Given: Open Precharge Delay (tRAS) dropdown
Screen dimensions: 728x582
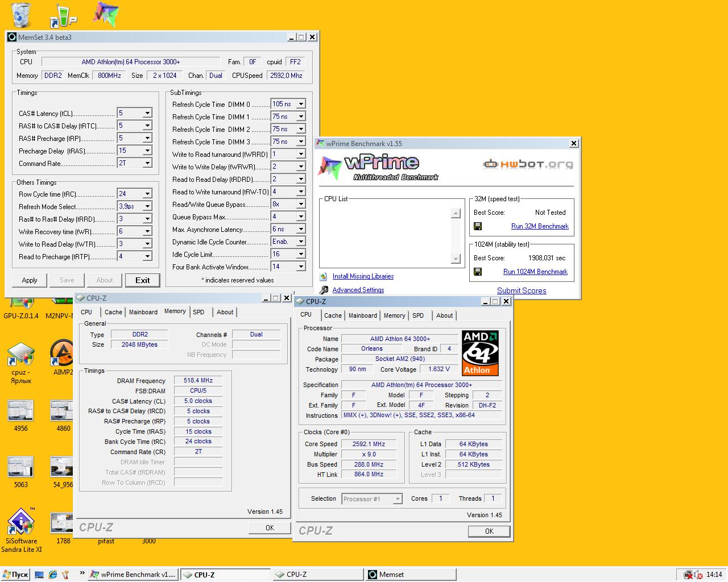Looking at the screenshot, I should 147,151.
